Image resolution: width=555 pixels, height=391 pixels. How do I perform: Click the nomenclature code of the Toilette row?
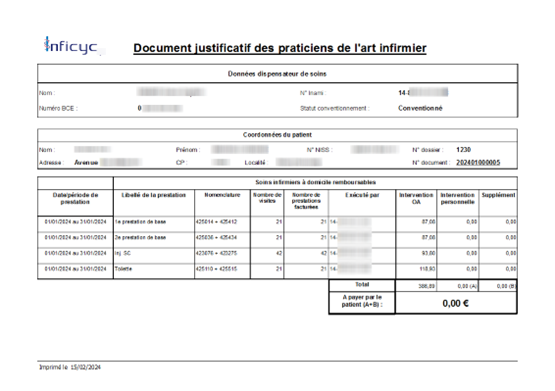click(216, 269)
